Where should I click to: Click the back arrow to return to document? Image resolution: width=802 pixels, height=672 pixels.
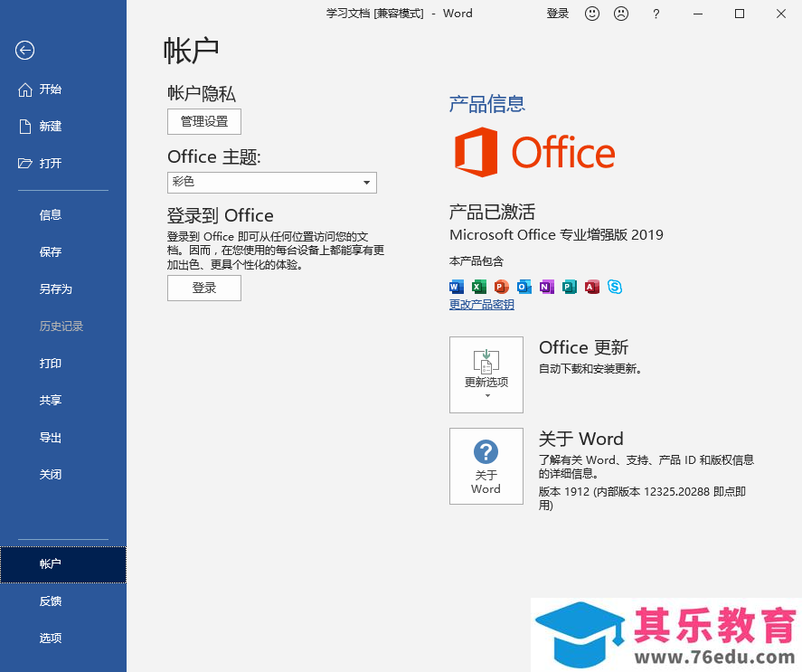coord(24,50)
